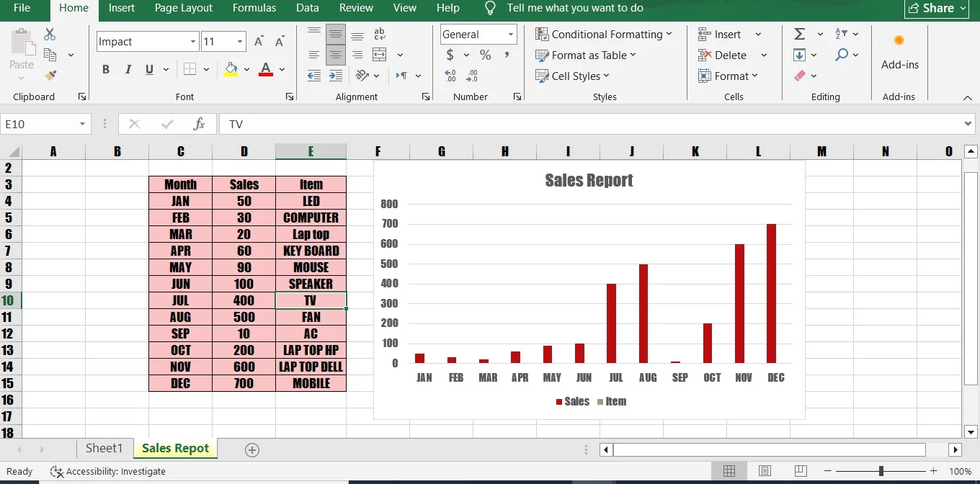The image size is (980, 484).
Task: Click the AutoSum sigma icon
Action: pyautogui.click(x=799, y=34)
